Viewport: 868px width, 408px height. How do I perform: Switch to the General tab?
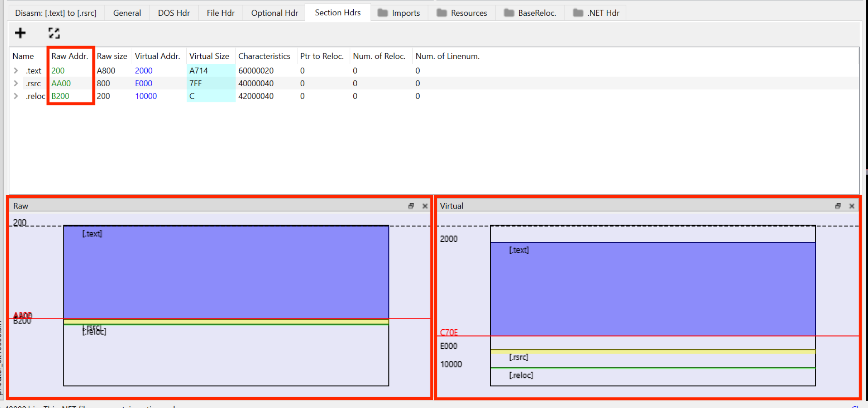point(127,13)
